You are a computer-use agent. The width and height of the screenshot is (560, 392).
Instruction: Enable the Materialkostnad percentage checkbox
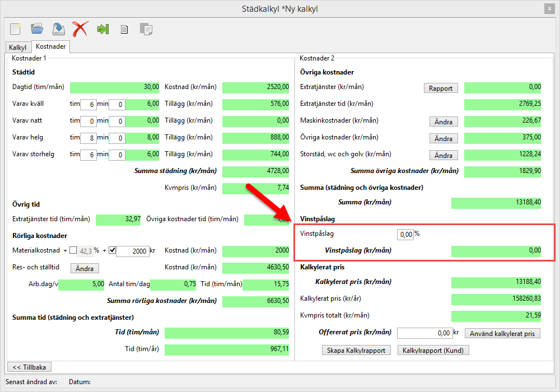pyautogui.click(x=73, y=251)
